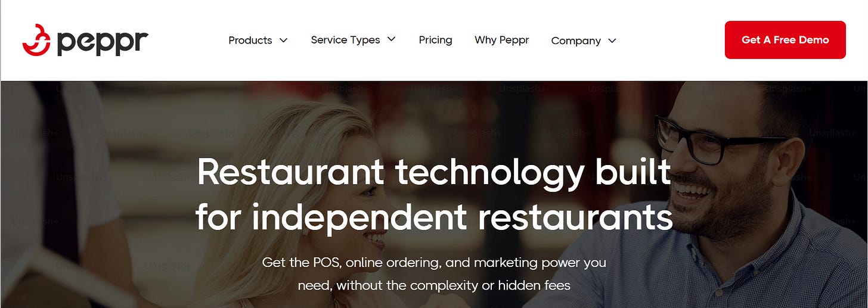868x308 pixels.
Task: Click the peppr wordmark text
Action: (x=103, y=42)
